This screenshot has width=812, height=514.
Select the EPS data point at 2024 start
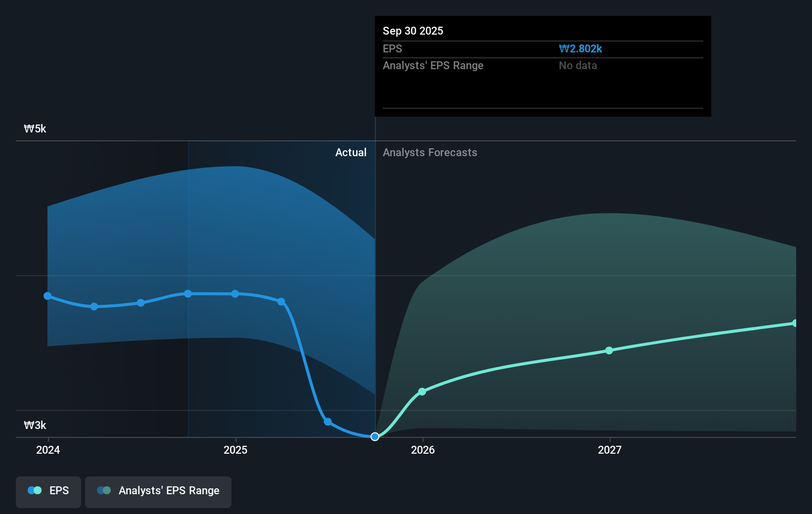(x=47, y=296)
